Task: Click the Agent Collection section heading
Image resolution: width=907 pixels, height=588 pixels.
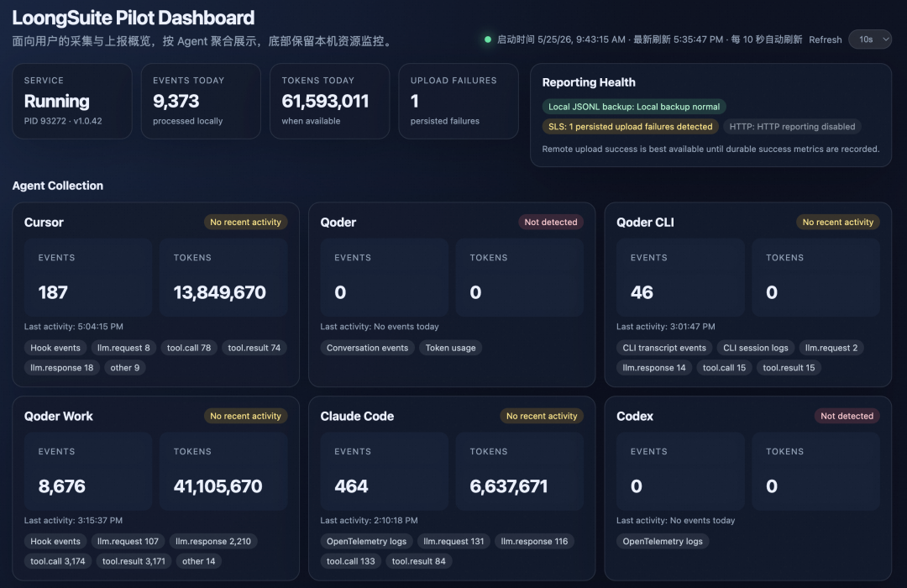Action: point(58,186)
